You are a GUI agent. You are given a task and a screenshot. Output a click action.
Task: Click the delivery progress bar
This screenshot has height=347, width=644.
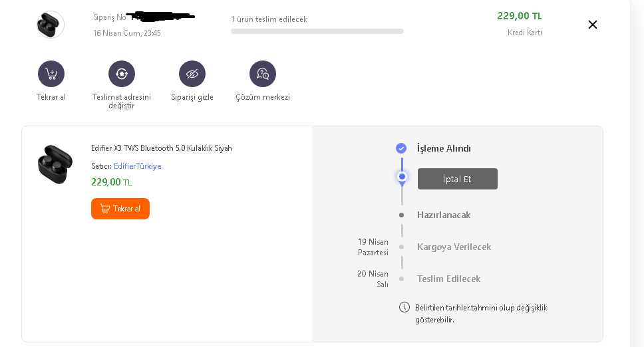tap(317, 31)
